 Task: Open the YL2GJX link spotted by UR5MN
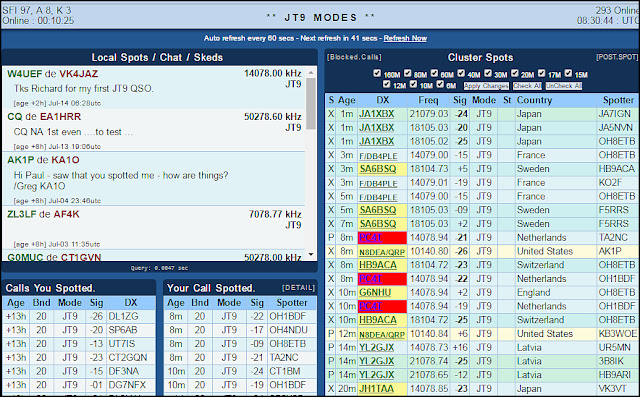376,348
